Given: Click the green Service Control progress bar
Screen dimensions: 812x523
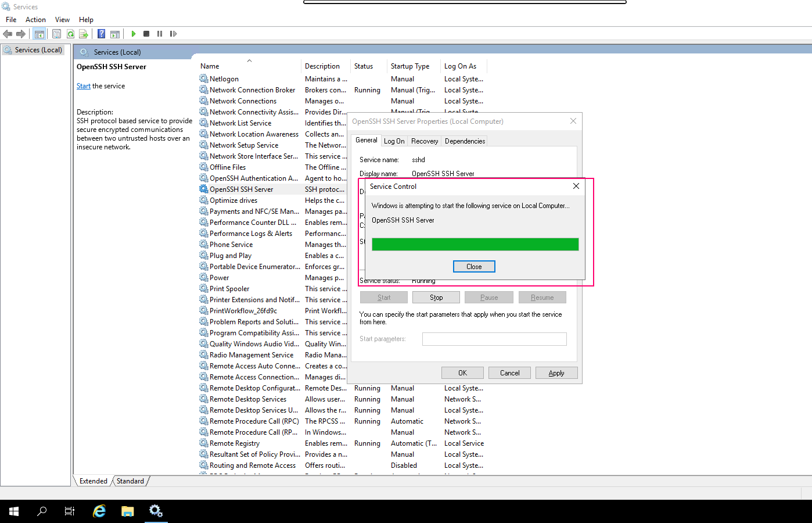Looking at the screenshot, I should pos(475,244).
